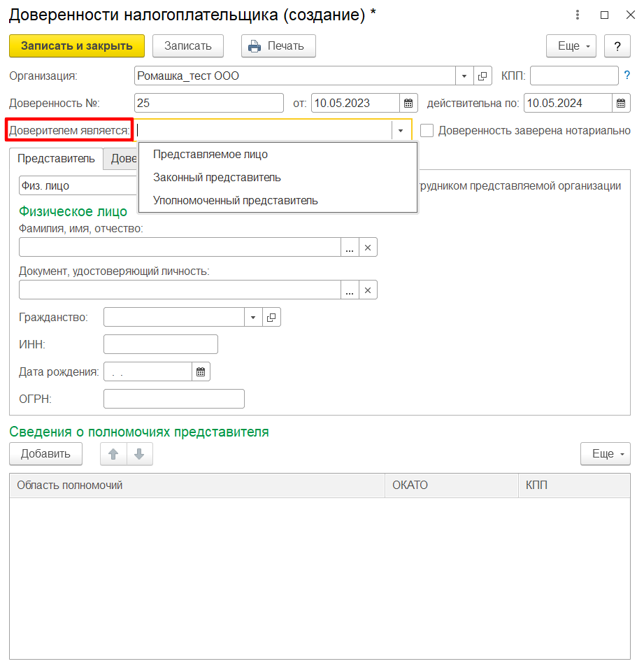Open the selected Организация record
Viewport: 644px width, 666px height.
482,76
